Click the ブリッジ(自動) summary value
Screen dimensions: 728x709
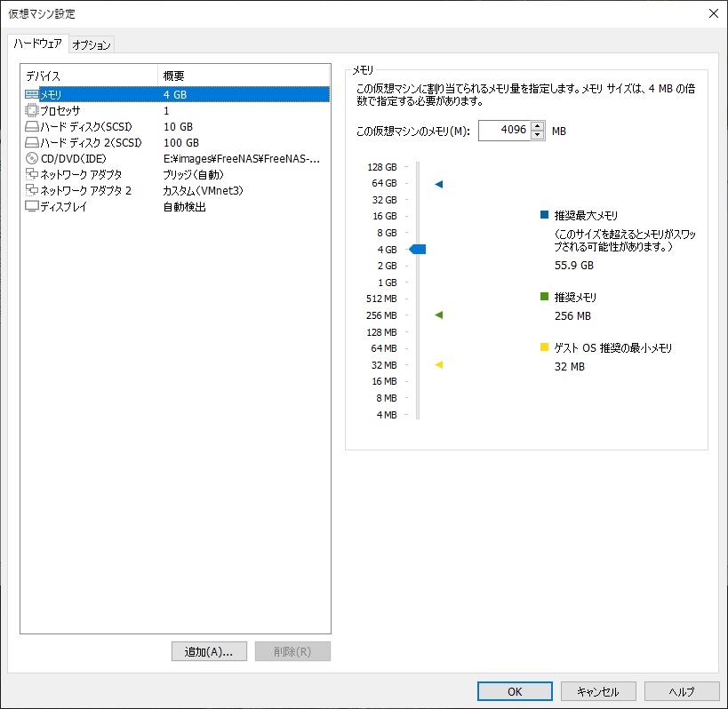coord(193,174)
